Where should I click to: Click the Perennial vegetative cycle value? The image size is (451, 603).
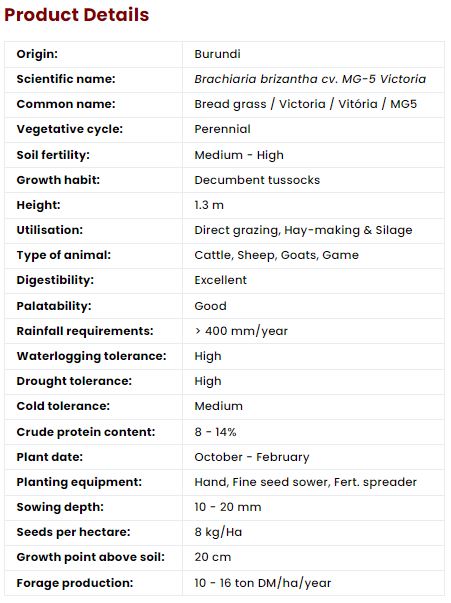[x=222, y=129]
